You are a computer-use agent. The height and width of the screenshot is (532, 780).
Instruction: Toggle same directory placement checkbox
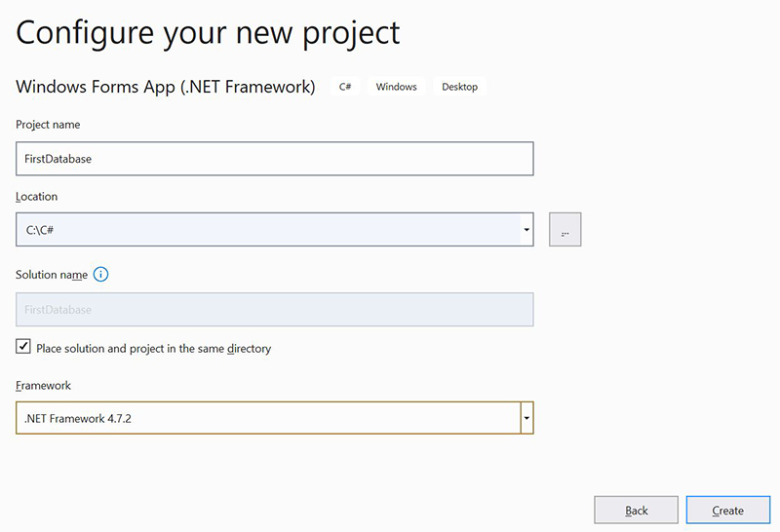coord(23,347)
